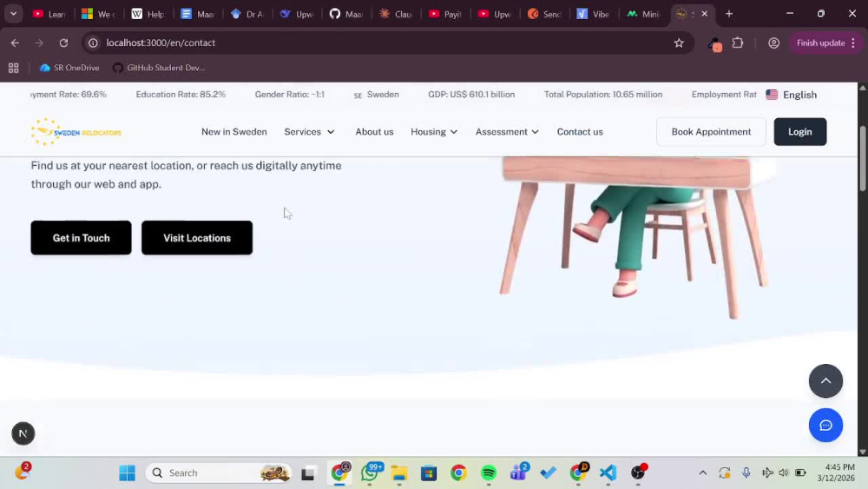Click the scroll-to-top arrow button
The width and height of the screenshot is (868, 489).
click(x=825, y=381)
